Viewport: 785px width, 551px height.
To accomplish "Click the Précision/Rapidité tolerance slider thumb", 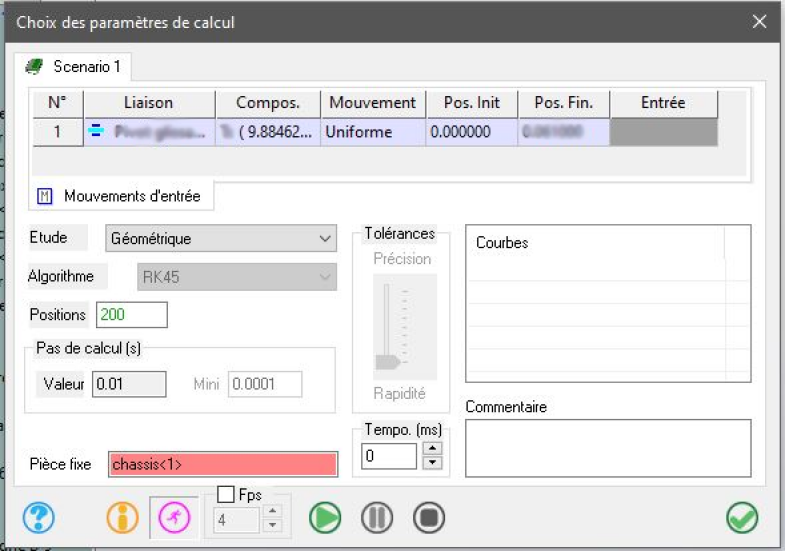I will click(x=387, y=361).
